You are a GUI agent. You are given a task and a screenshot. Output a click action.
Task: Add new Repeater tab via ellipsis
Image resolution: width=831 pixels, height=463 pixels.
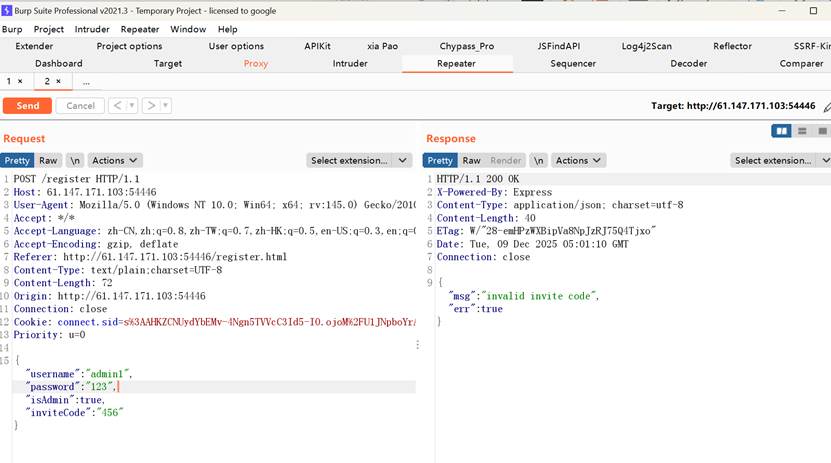tap(86, 82)
